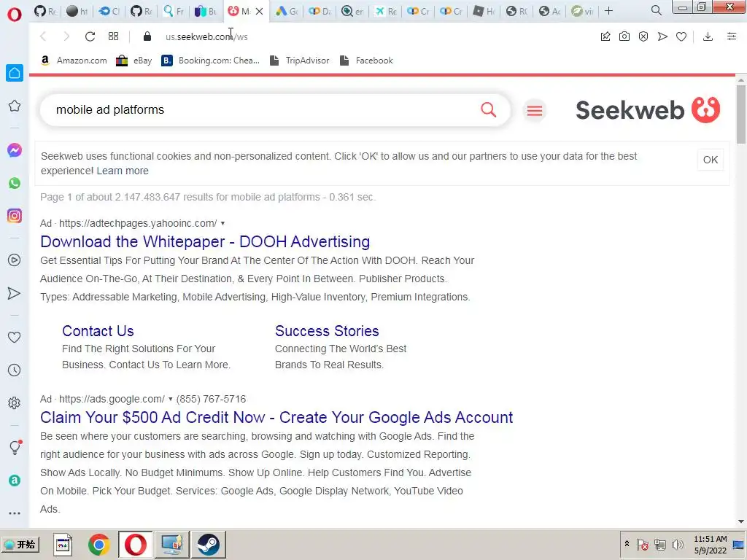Open Contact Us sitelink
Viewport: 747px width, 560px height.
tap(98, 331)
